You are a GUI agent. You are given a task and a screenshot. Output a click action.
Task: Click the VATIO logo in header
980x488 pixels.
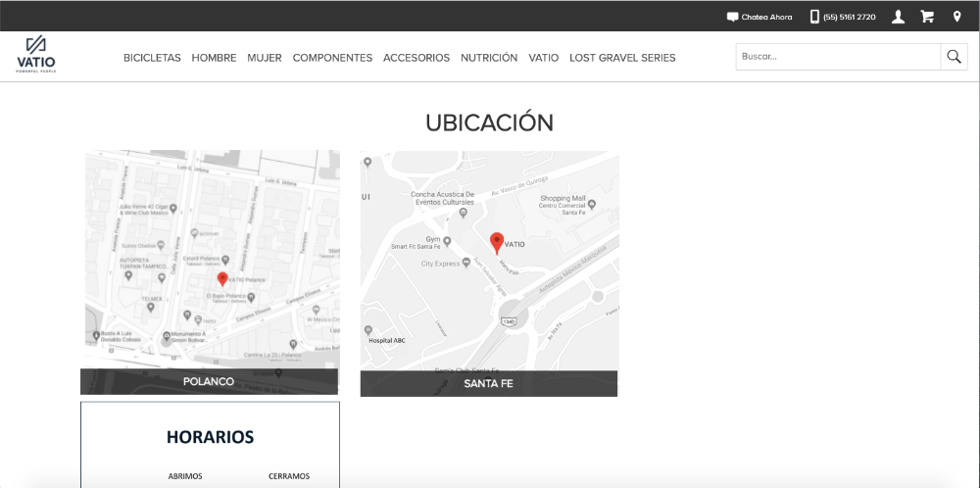[36, 55]
